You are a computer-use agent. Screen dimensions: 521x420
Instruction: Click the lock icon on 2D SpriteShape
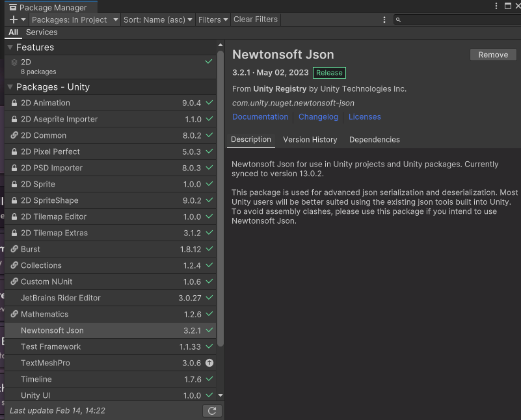click(x=14, y=200)
